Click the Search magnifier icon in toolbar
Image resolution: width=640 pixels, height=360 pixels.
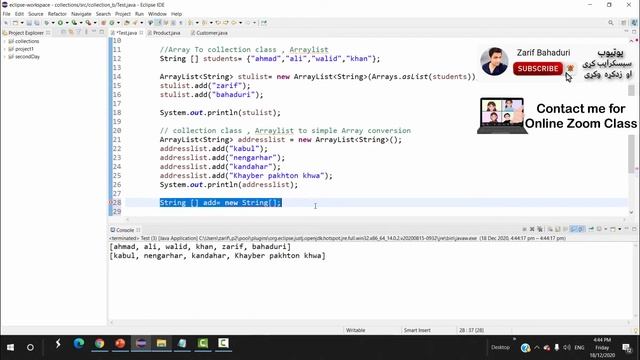611,23
